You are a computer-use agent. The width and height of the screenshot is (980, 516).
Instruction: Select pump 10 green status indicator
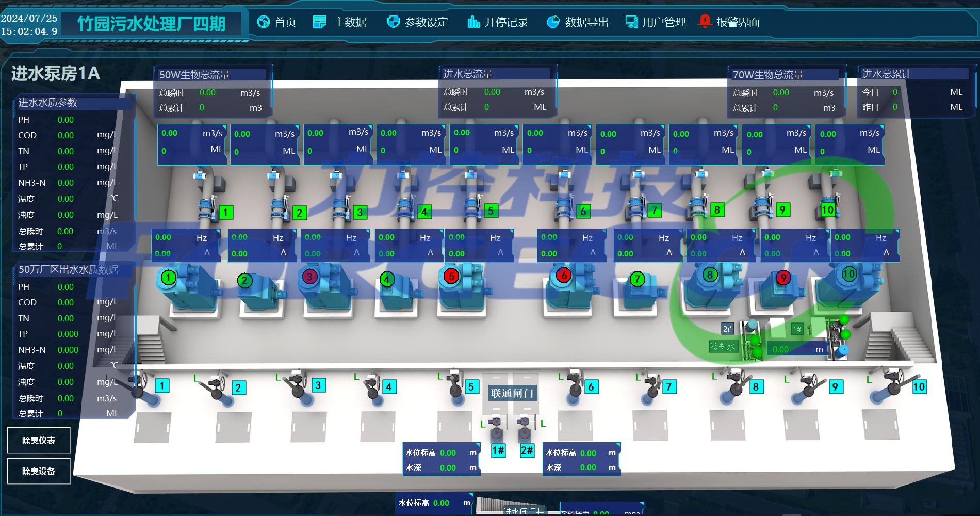[x=849, y=274]
